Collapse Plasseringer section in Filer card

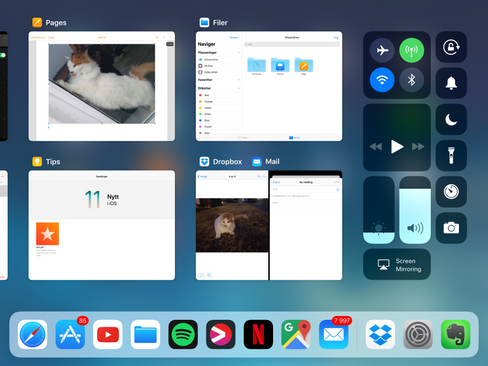point(239,53)
